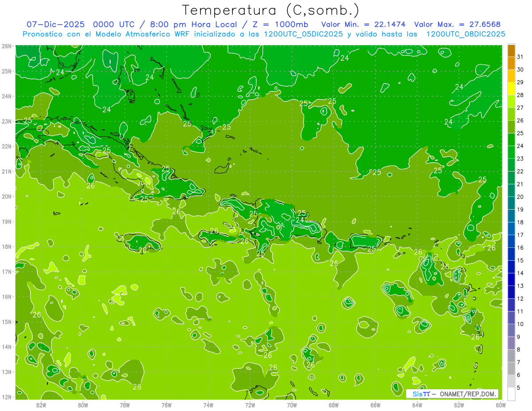The width and height of the screenshot is (532, 411).
Task: Click legend scale value 12
Action: (x=520, y=298)
